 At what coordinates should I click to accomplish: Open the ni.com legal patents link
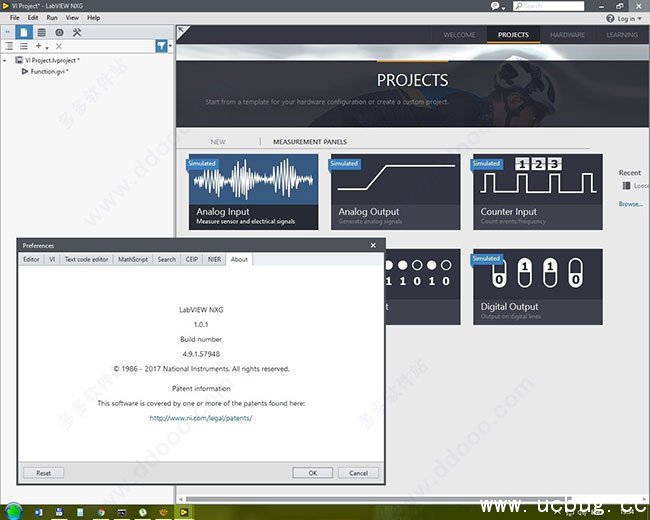pyautogui.click(x=201, y=418)
